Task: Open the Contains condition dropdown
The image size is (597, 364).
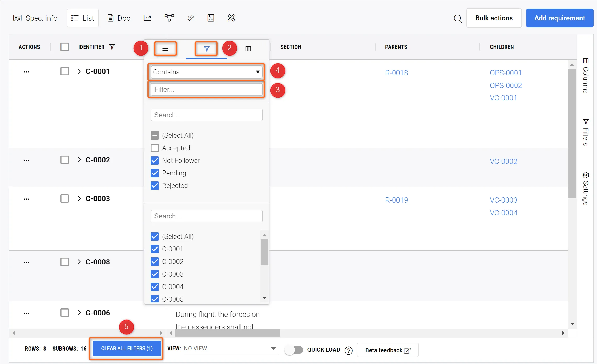Action: pos(206,72)
